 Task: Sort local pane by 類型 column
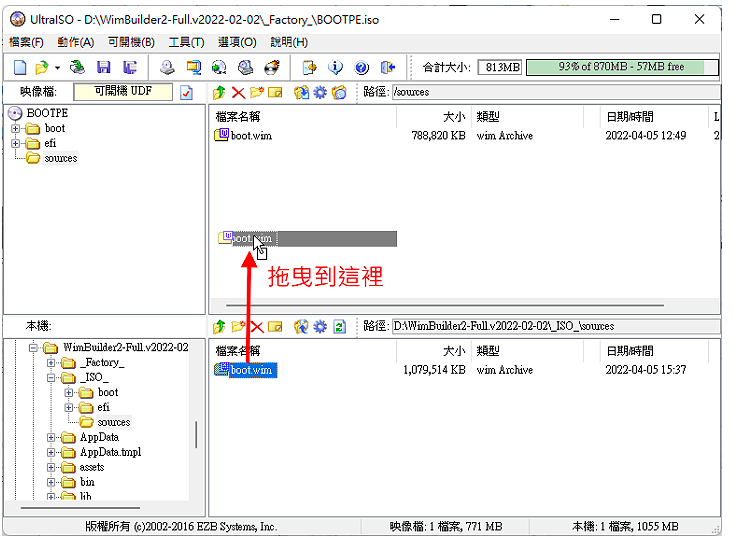coord(527,351)
